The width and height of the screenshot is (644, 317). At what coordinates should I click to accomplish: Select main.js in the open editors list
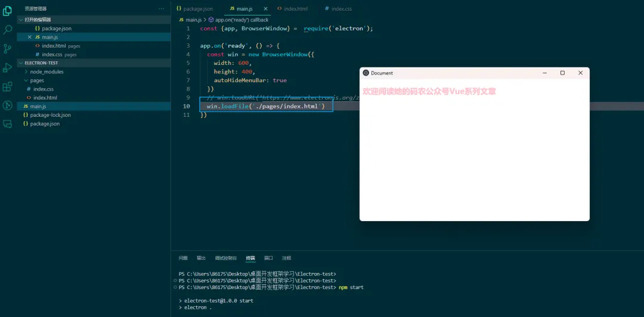pos(94,37)
